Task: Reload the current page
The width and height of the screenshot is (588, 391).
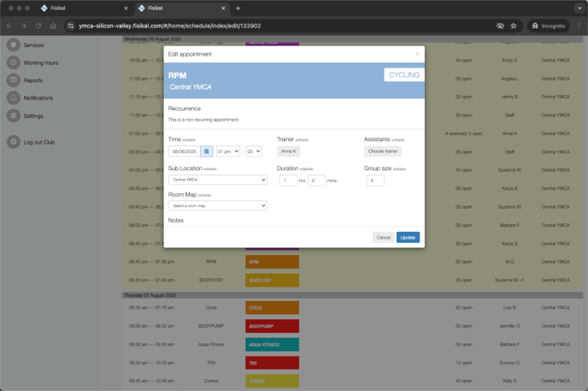Action: (38, 26)
